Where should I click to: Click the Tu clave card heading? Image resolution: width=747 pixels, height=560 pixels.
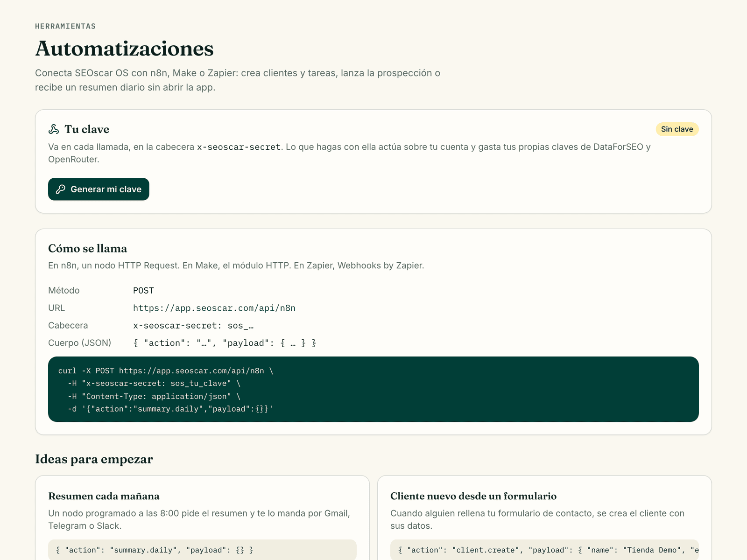(x=87, y=129)
